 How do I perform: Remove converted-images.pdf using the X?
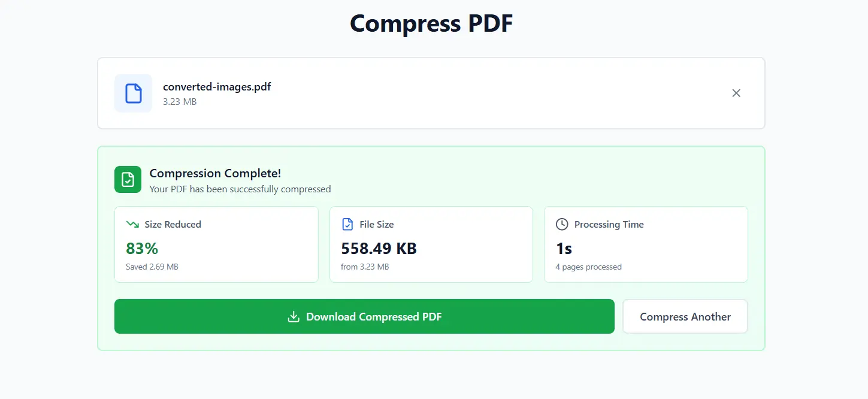[x=736, y=93]
